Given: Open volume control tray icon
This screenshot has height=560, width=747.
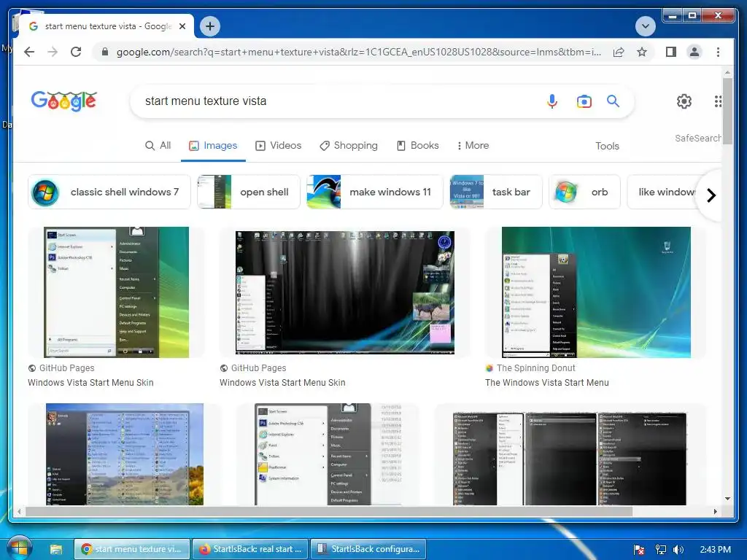Looking at the screenshot, I should click(679, 550).
